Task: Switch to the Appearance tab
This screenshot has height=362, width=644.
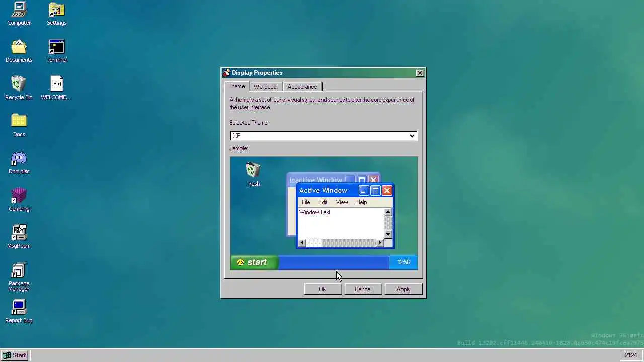Action: click(x=302, y=87)
